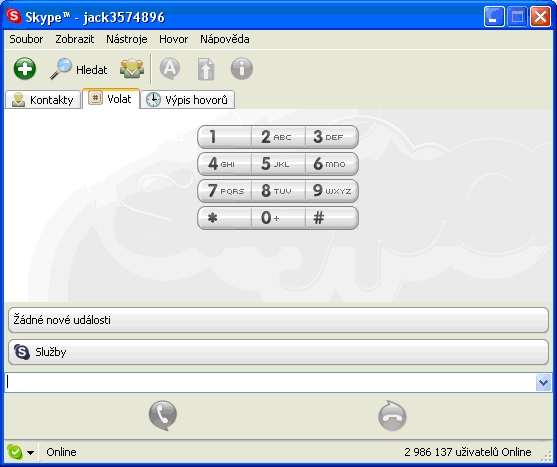Open the Zobrazit menu

75,39
